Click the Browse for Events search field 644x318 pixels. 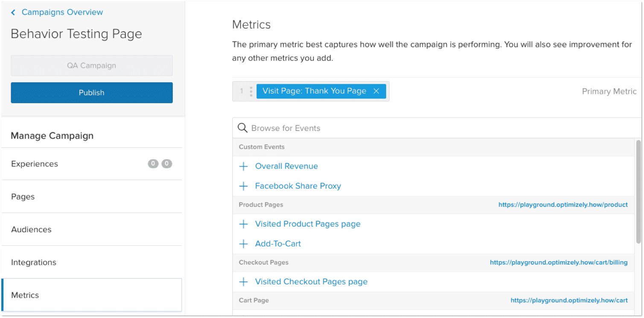[299, 128]
